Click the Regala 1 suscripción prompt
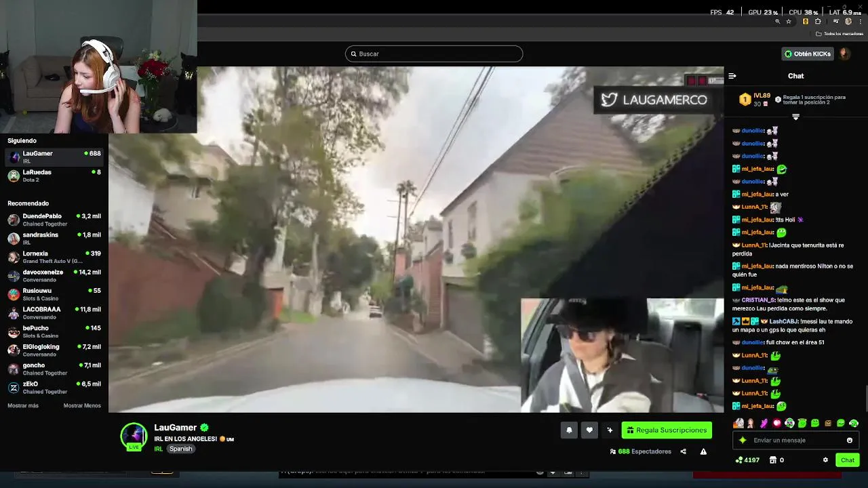 pyautogui.click(x=812, y=100)
